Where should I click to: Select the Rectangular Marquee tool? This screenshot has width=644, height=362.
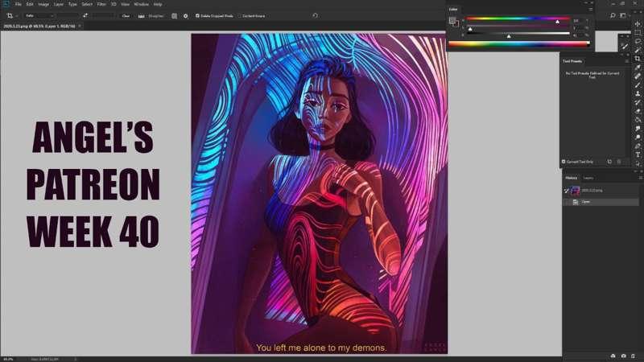pos(638,32)
